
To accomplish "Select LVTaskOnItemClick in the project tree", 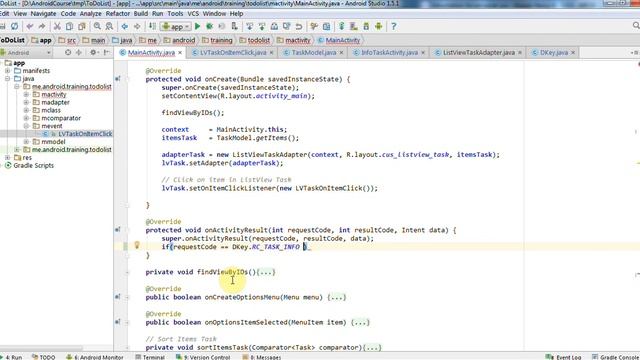I will click(x=85, y=134).
